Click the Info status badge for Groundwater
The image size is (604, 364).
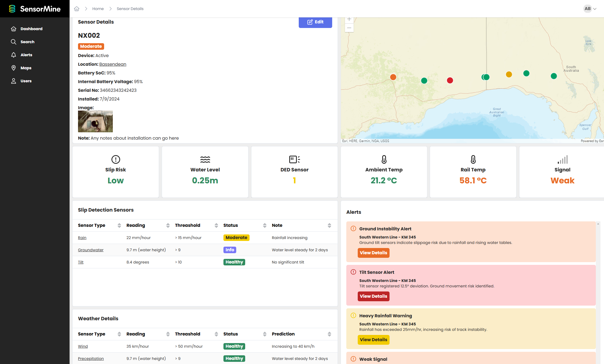coord(230,250)
